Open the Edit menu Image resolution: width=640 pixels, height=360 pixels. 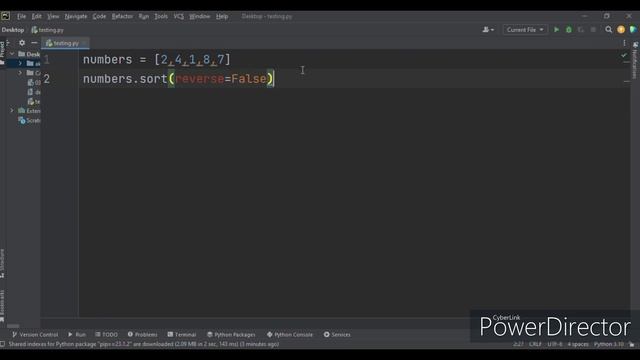(x=36, y=17)
